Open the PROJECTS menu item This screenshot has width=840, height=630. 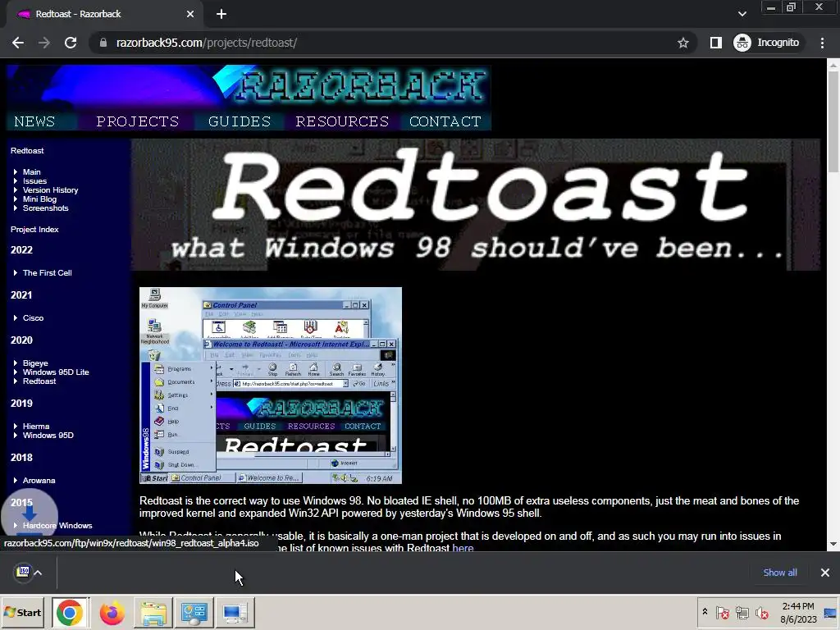(138, 121)
